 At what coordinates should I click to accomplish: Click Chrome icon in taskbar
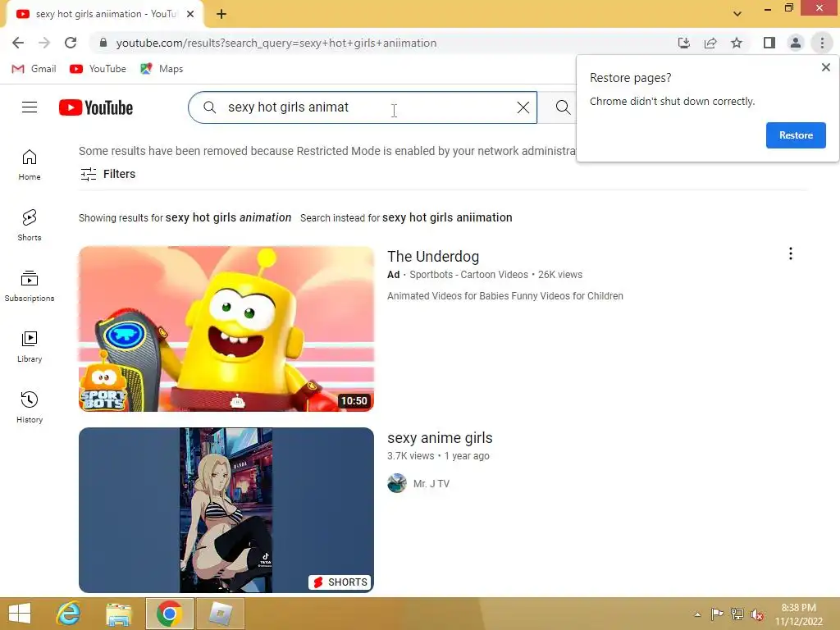click(x=169, y=614)
